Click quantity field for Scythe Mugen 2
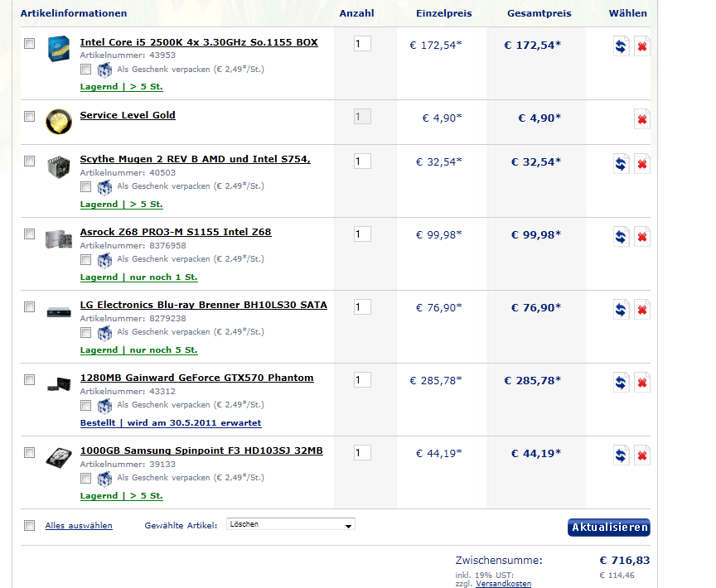This screenshot has height=588, width=716. [x=362, y=161]
